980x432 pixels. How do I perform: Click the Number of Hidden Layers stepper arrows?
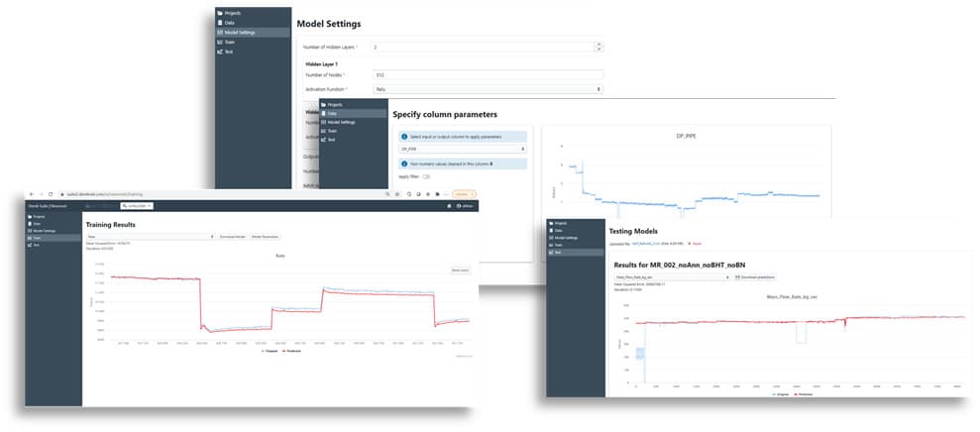point(599,46)
